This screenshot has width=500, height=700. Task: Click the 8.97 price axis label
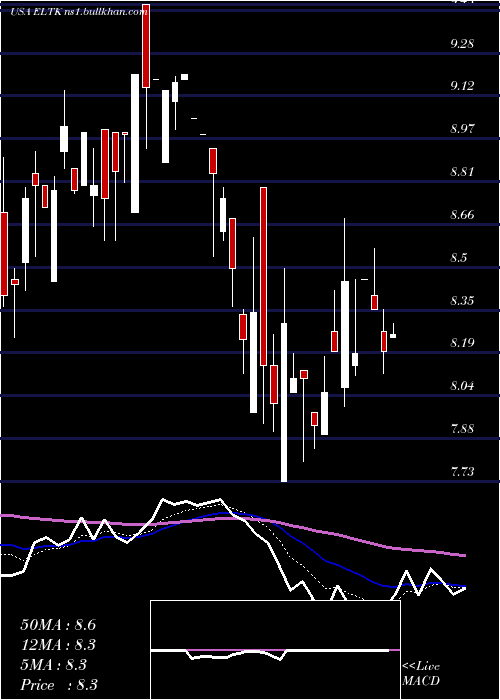pos(462,129)
